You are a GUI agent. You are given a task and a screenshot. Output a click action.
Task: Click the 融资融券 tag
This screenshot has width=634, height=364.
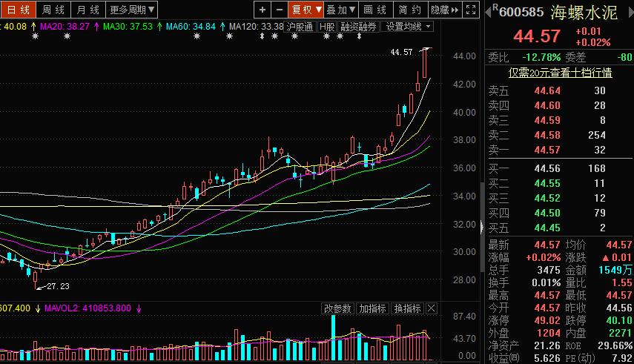tap(359, 26)
